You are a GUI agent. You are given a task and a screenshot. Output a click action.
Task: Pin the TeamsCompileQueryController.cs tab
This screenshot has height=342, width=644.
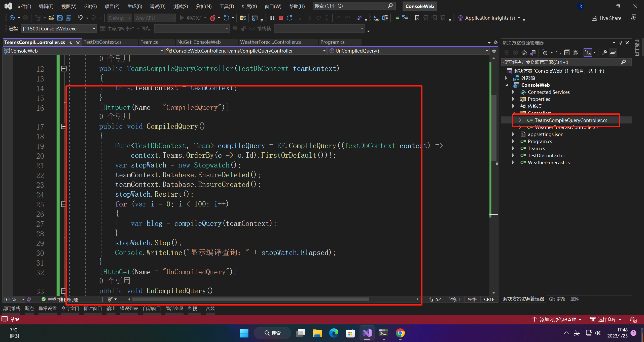coord(71,42)
